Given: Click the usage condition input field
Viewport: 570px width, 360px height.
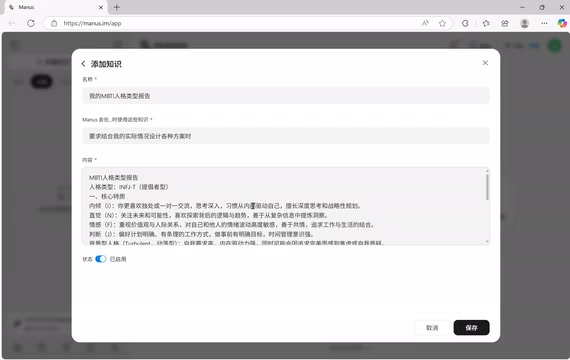Looking at the screenshot, I should [x=285, y=136].
